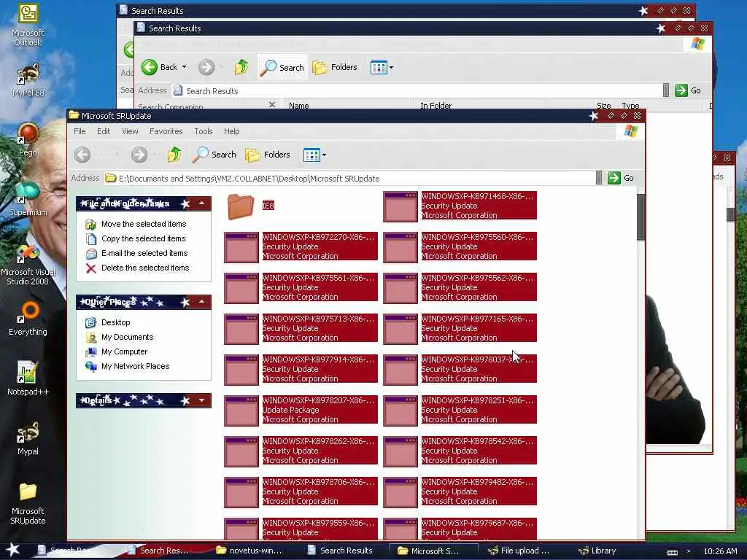Image resolution: width=747 pixels, height=560 pixels.
Task: Click the SRUpdate address bar path
Action: 350,179
